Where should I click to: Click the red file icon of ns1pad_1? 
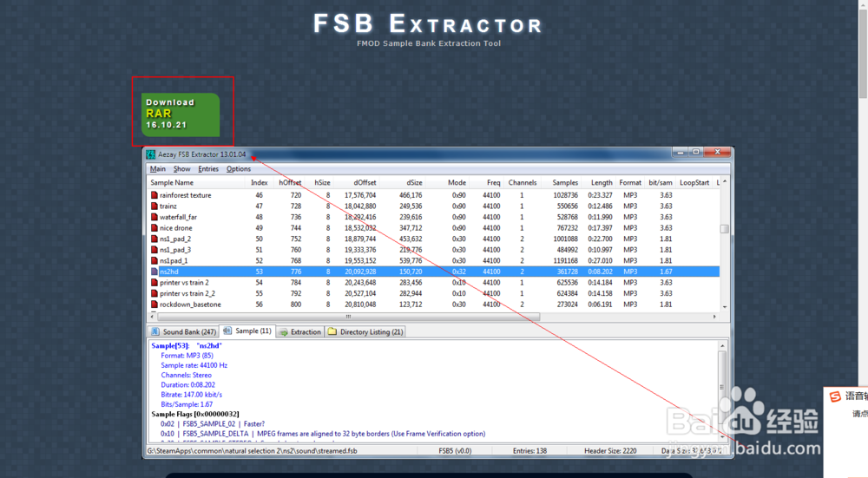point(155,260)
